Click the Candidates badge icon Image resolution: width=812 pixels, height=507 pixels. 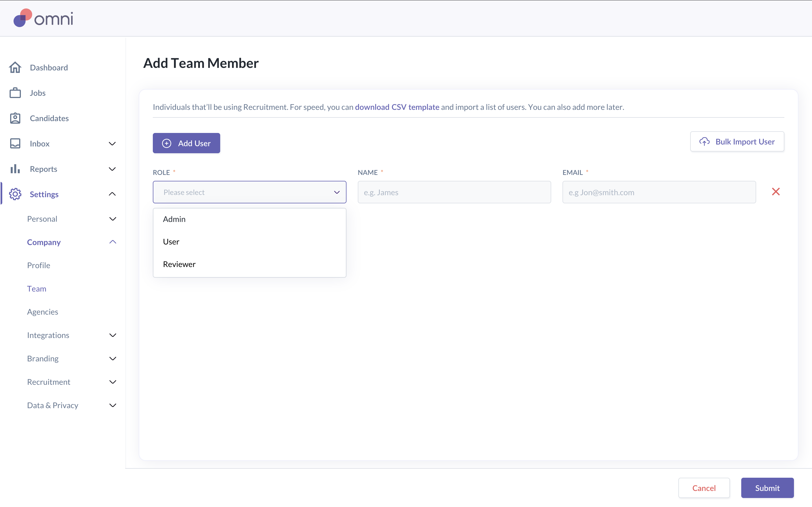pos(15,118)
